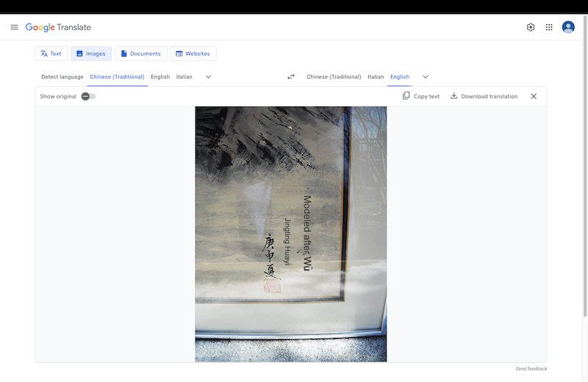This screenshot has height=382, width=588.
Task: Select Chinese (Traditional) as source language
Action: tap(117, 77)
